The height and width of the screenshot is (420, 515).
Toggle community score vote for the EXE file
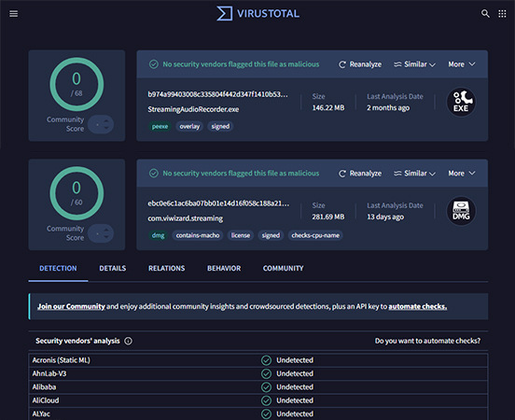(101, 124)
